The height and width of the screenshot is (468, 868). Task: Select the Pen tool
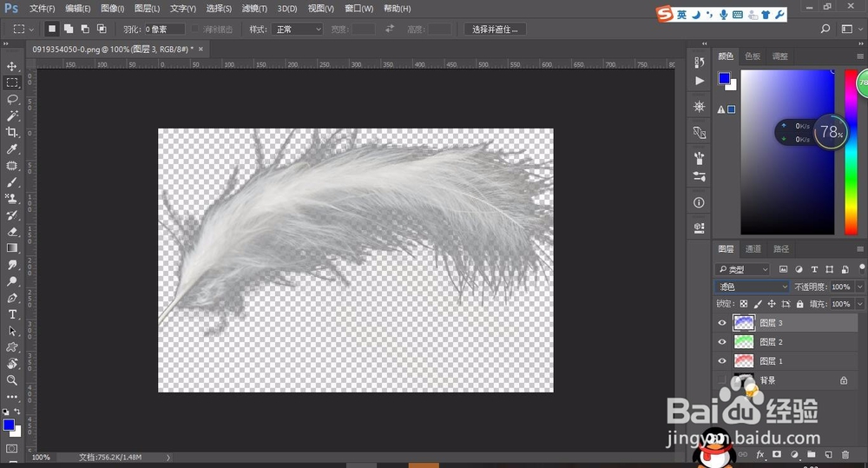point(11,298)
